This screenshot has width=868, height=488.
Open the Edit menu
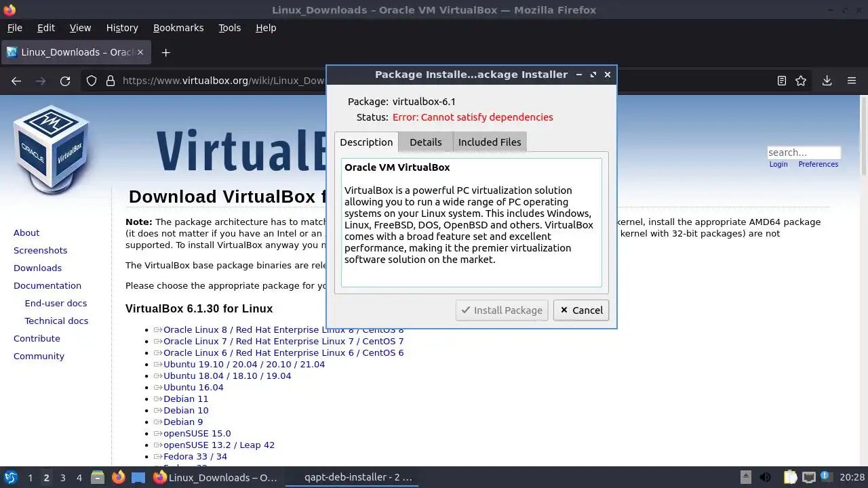46,28
